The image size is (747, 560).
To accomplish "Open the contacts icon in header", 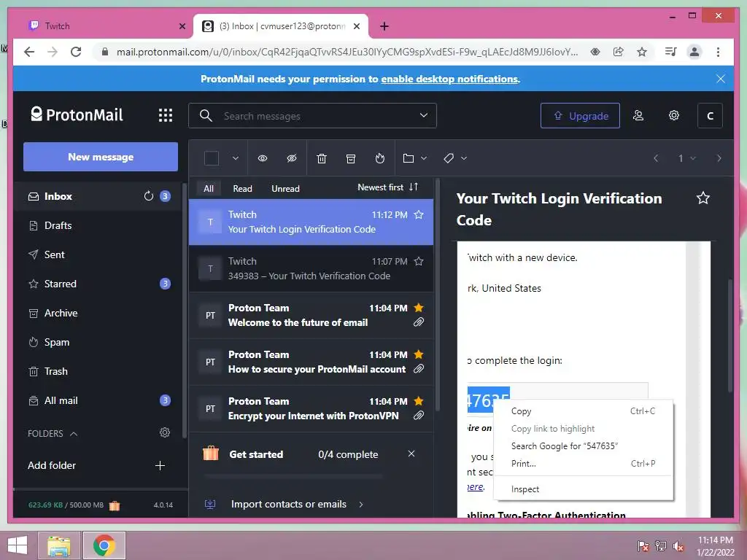I will 638,115.
